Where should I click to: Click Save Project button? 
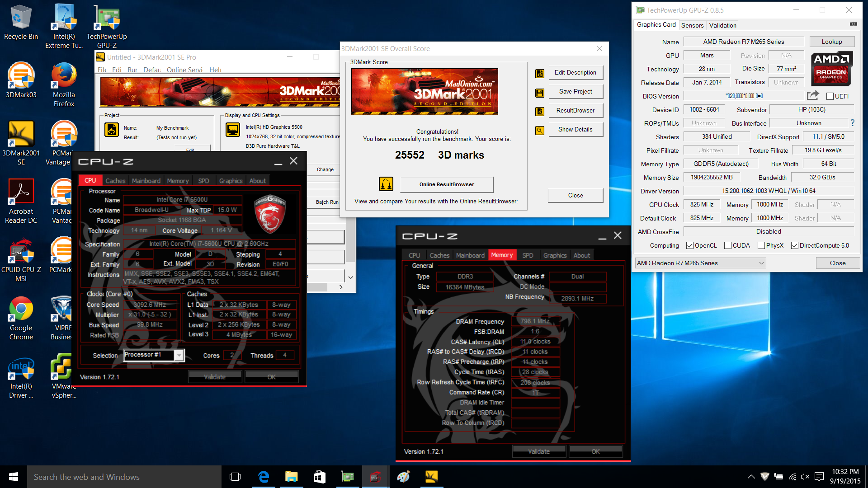tap(576, 91)
